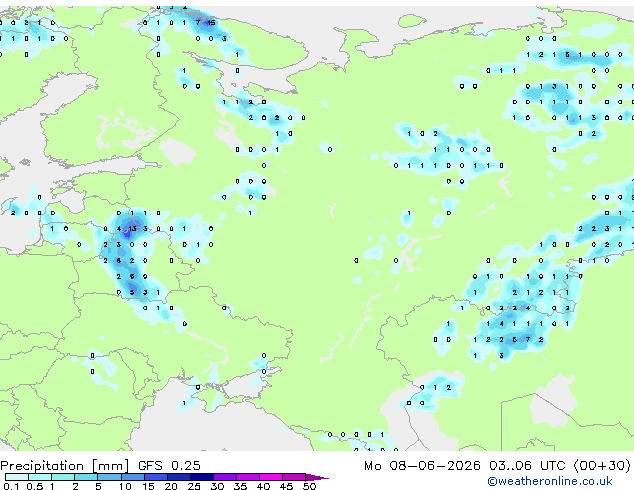This screenshot has height=490, width=634.
Task: Click the '13' precipitation value on the map
Action: 132,229
